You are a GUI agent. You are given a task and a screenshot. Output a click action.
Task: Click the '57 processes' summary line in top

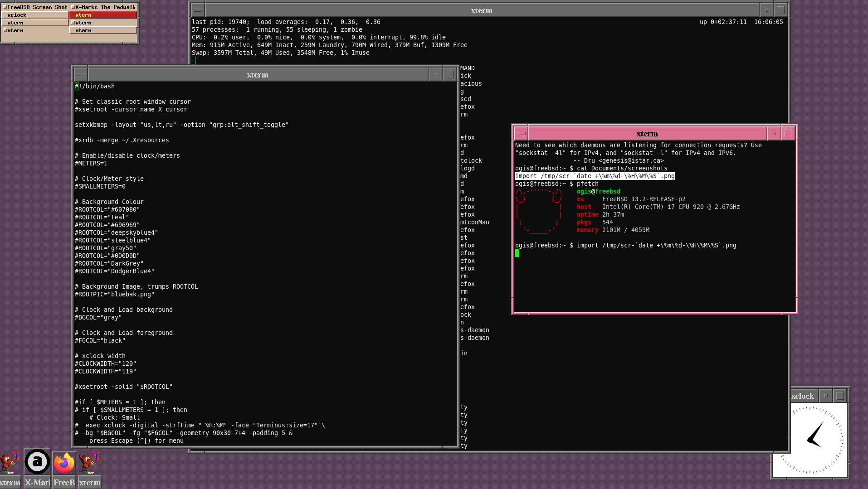tap(277, 29)
